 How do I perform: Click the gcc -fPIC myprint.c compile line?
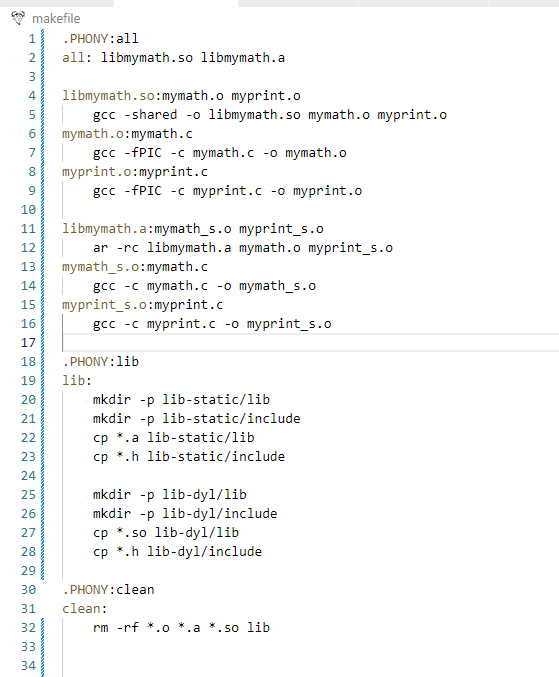pos(227,191)
